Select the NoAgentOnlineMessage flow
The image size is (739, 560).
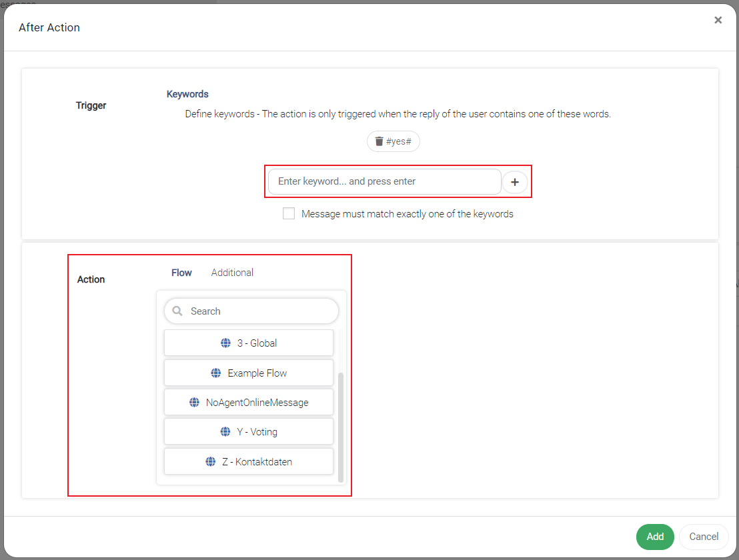(248, 402)
